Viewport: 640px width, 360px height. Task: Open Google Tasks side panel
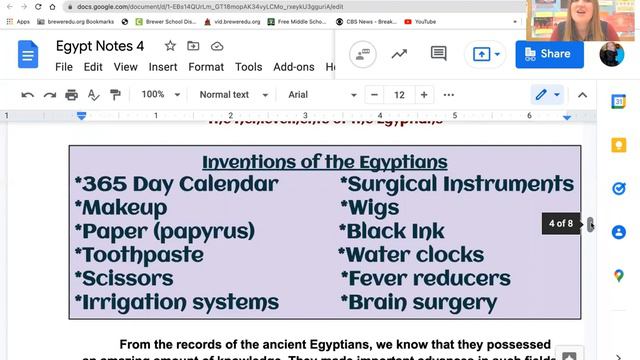619,188
